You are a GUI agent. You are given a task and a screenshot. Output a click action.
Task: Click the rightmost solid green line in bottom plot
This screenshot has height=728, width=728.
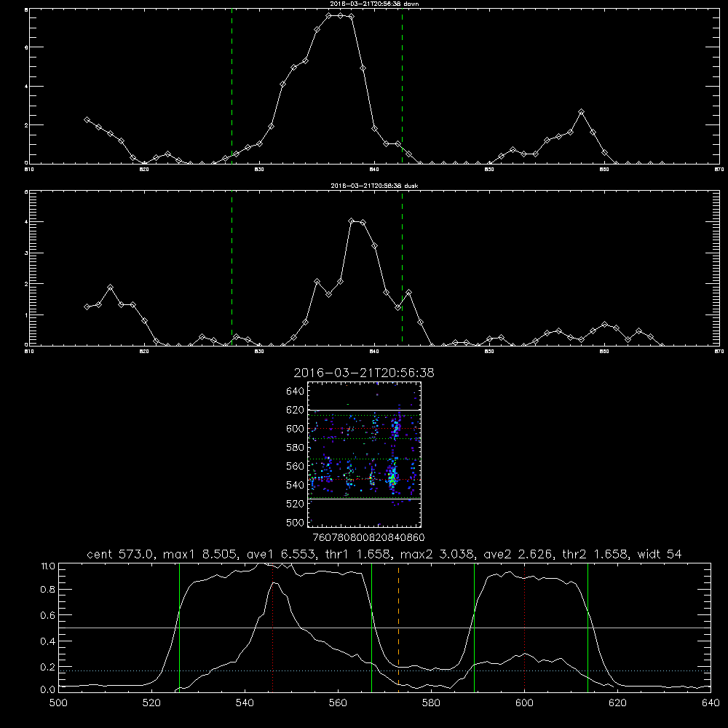point(587,627)
